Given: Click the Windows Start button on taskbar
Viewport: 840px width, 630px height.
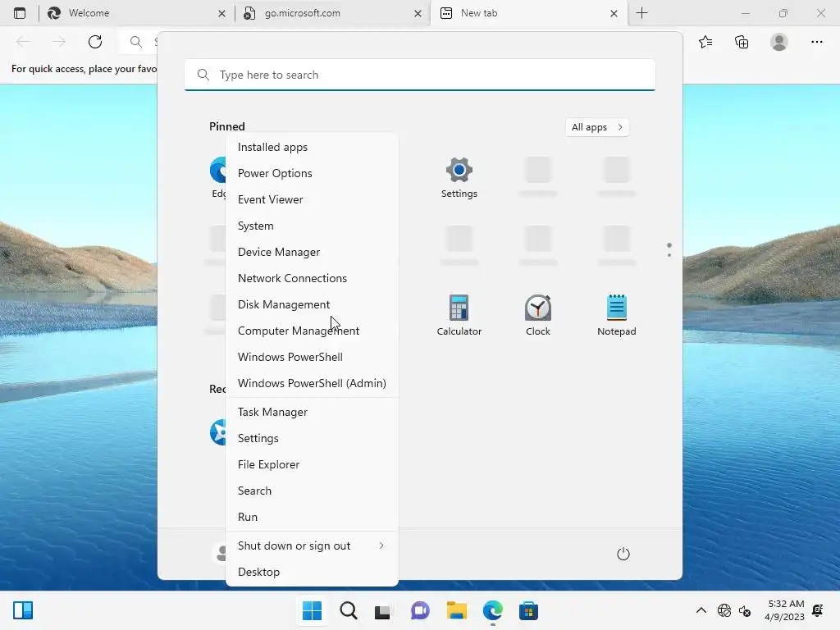Looking at the screenshot, I should tap(312, 610).
